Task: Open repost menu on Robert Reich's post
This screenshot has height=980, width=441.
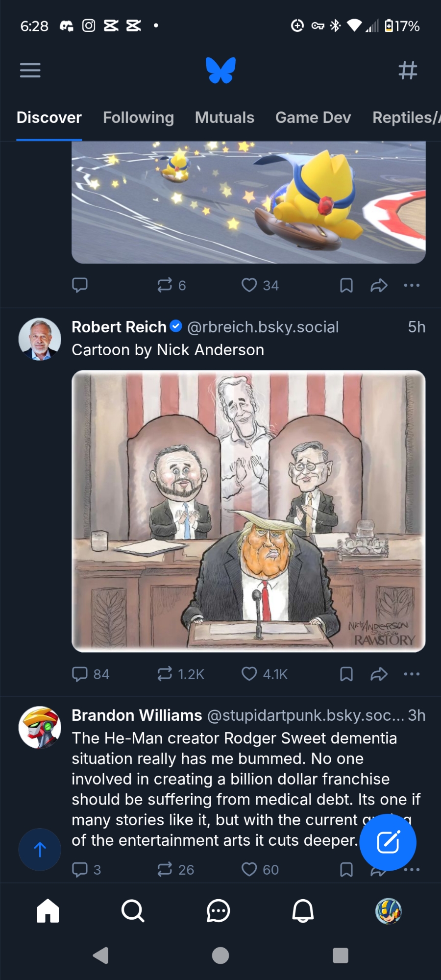Action: point(165,674)
